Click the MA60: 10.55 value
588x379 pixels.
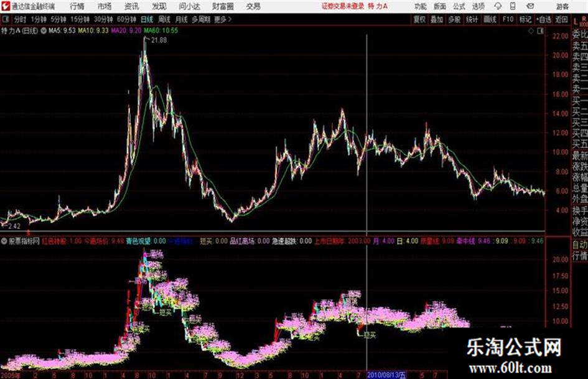click(161, 30)
